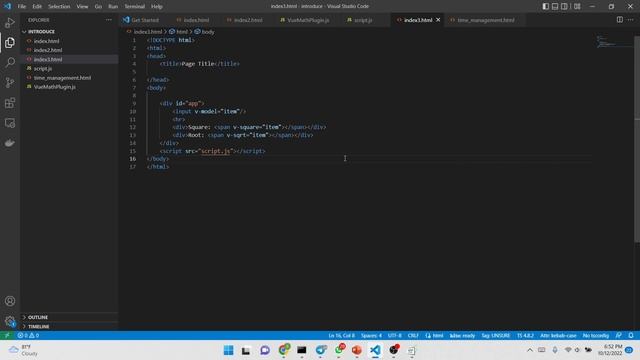The height and width of the screenshot is (360, 640).
Task: Open the Terminal menu
Action: (135, 6)
